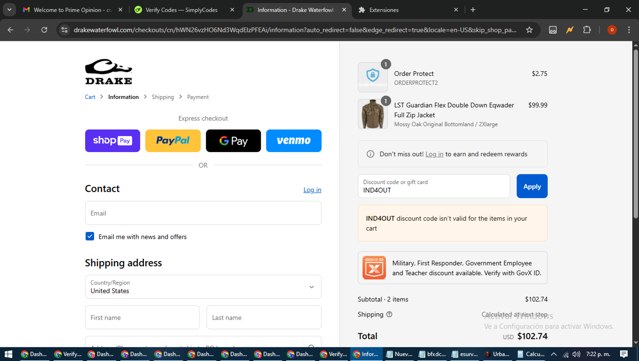Click the network icon in system tray
This screenshot has width=639, height=361.
pyautogui.click(x=565, y=354)
